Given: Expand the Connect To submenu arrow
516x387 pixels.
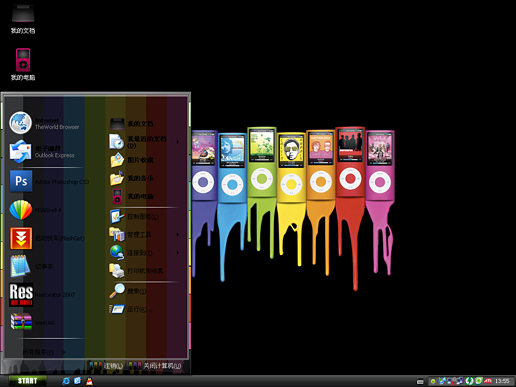Looking at the screenshot, I should pyautogui.click(x=178, y=253).
